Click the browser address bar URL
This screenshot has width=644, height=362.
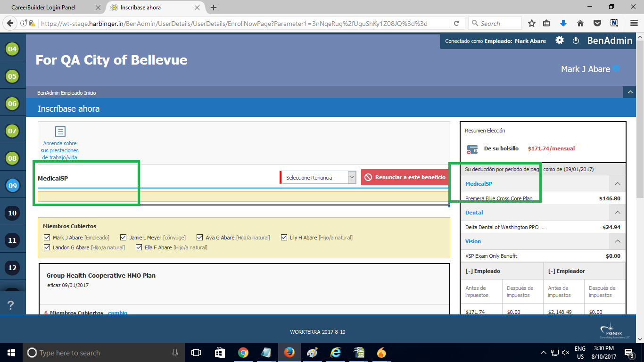pyautogui.click(x=233, y=23)
